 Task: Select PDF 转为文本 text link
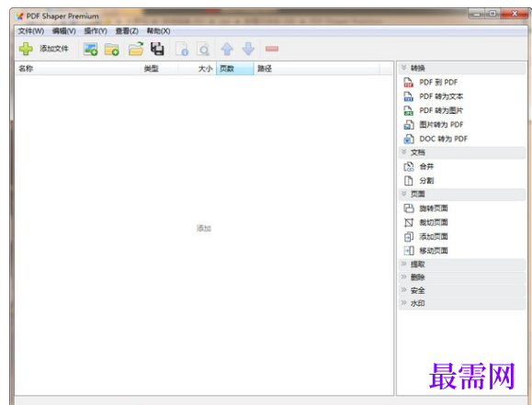441,96
